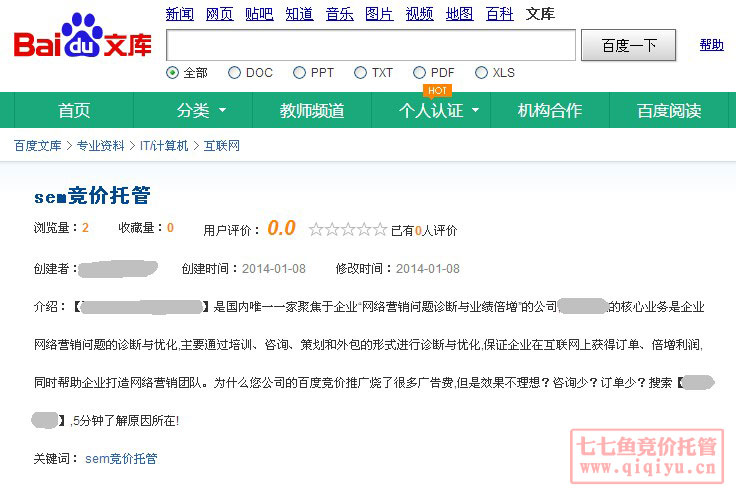736x496 pixels.
Task: Open the 帮助 help link
Action: tap(712, 45)
